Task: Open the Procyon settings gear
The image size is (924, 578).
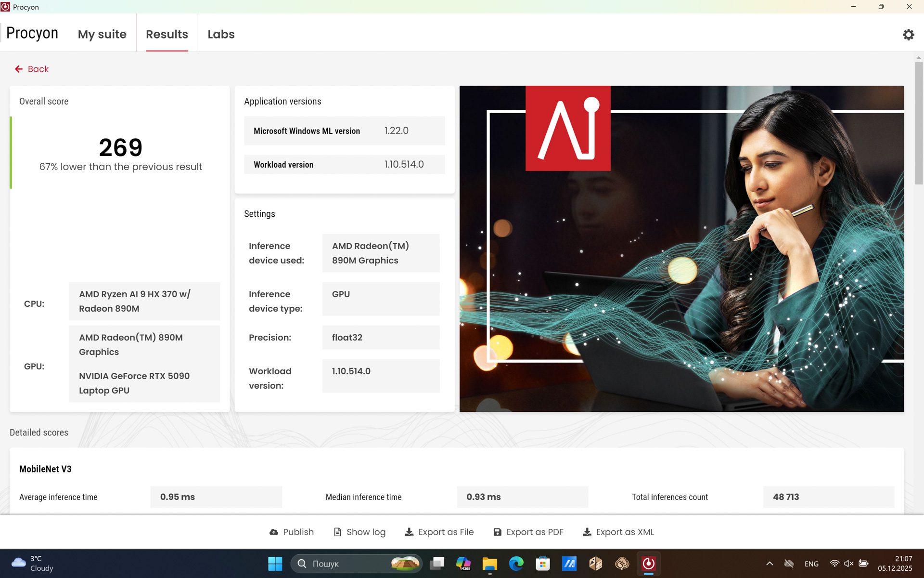Action: pos(908,35)
